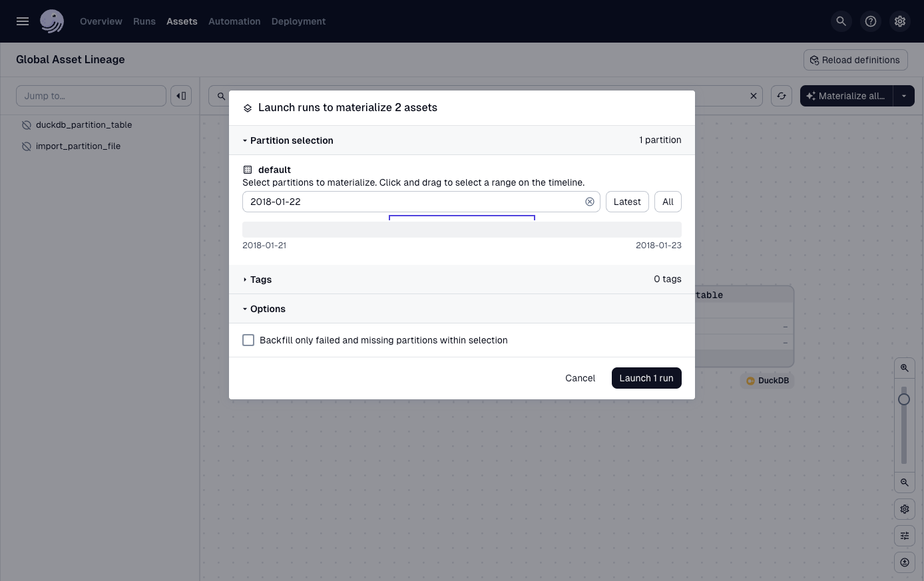Screen dimensions: 924x581
Task: Open the Deployment section in the navbar
Action: coord(298,21)
